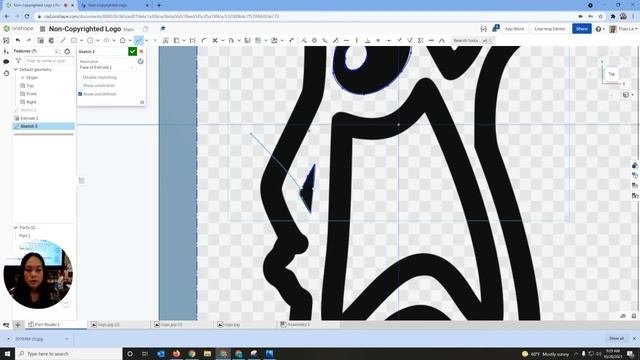Viewport: 640px width, 360px height.
Task: Cancel Sketch 2 with the red X
Action: point(141,51)
